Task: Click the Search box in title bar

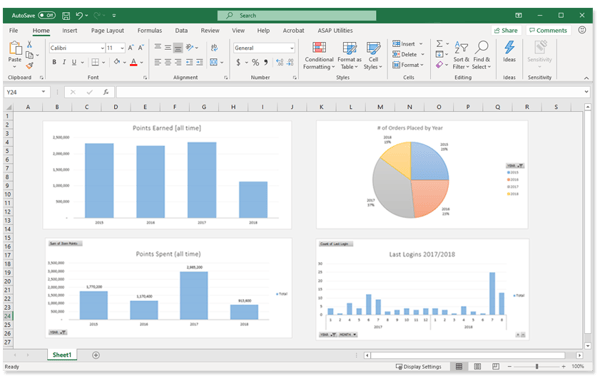Action: (297, 16)
